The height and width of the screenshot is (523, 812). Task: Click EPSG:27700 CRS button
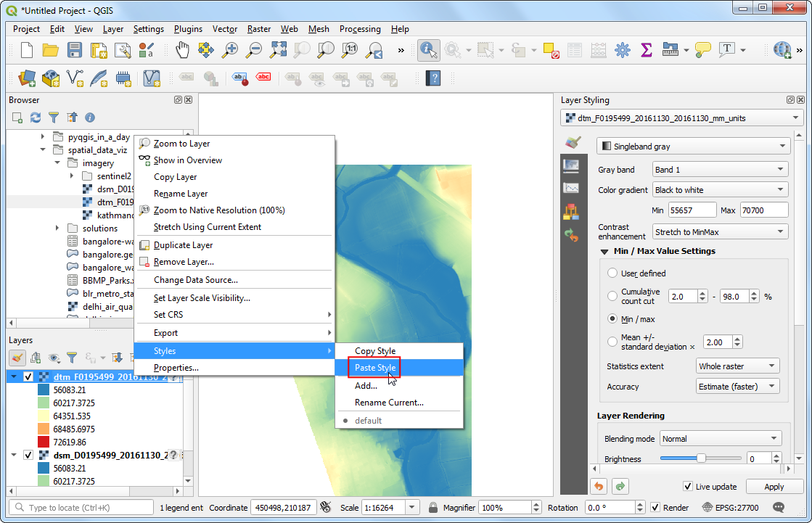coord(730,508)
